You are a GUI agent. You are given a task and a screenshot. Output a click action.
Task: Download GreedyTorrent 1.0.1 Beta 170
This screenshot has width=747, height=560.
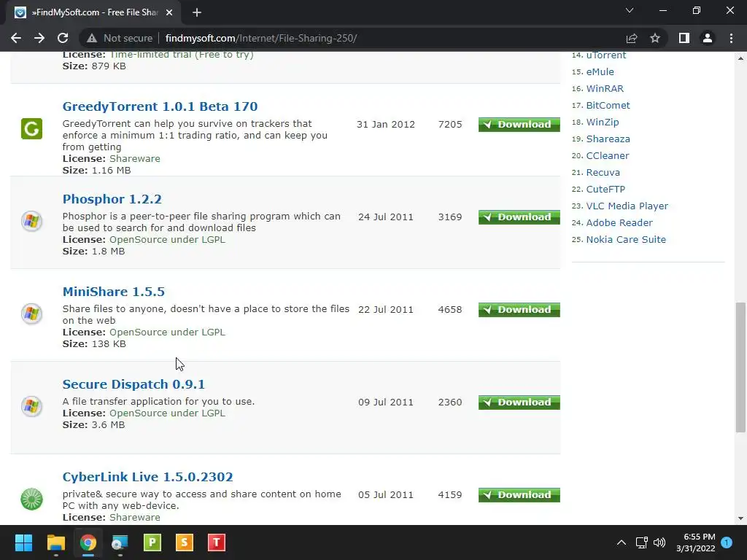[x=519, y=124]
